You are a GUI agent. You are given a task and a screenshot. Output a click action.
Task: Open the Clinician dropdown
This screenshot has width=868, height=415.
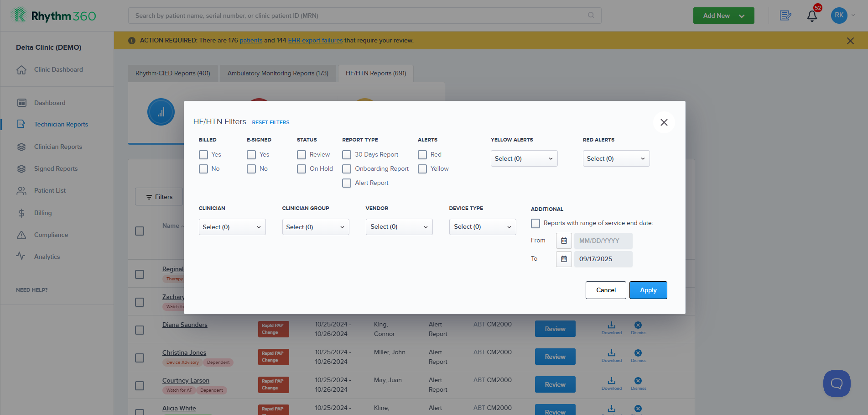232,227
